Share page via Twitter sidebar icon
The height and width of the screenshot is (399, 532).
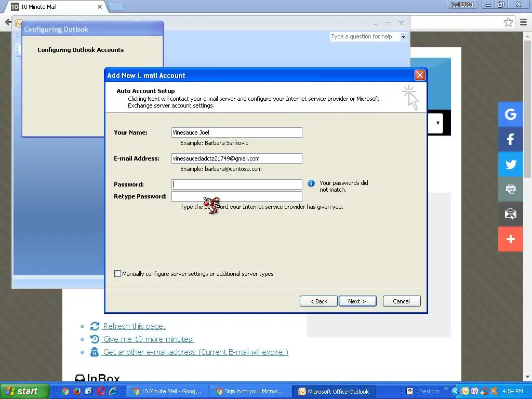coord(510,164)
